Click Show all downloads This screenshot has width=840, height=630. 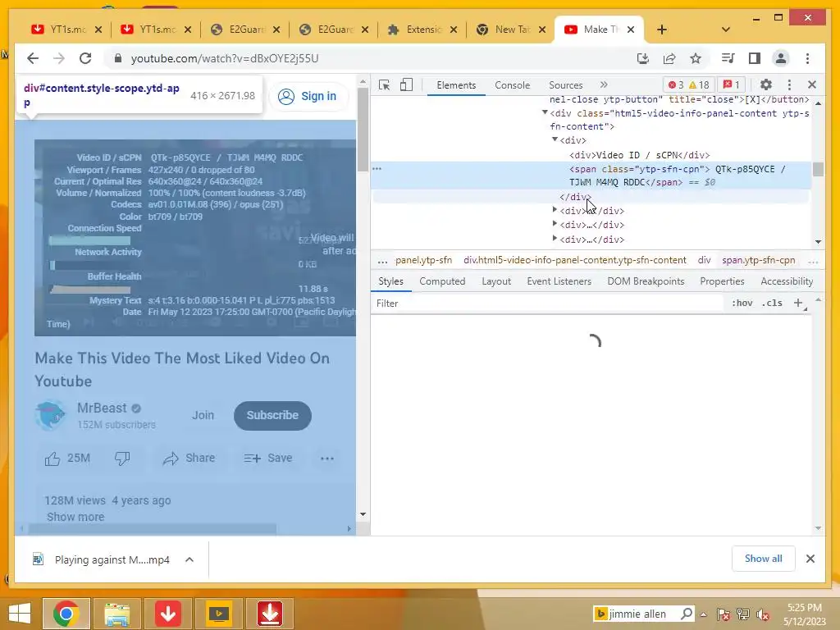pos(763,559)
